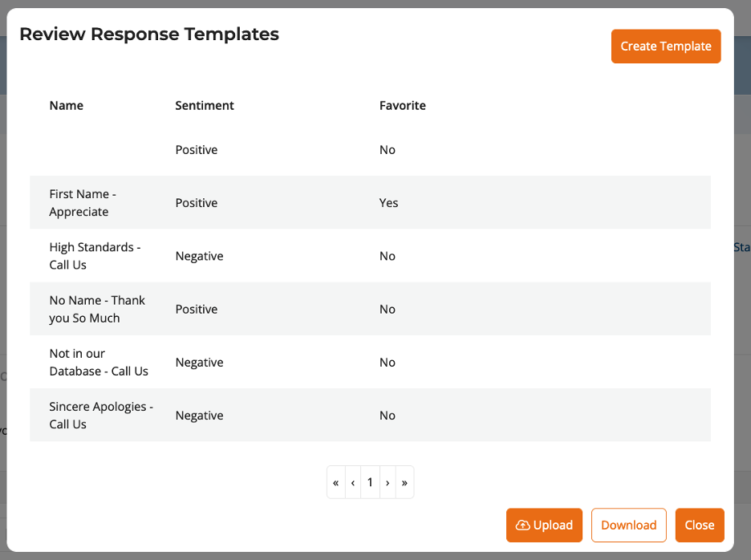
Task: Go to next page using right chevron
Action: click(x=388, y=483)
